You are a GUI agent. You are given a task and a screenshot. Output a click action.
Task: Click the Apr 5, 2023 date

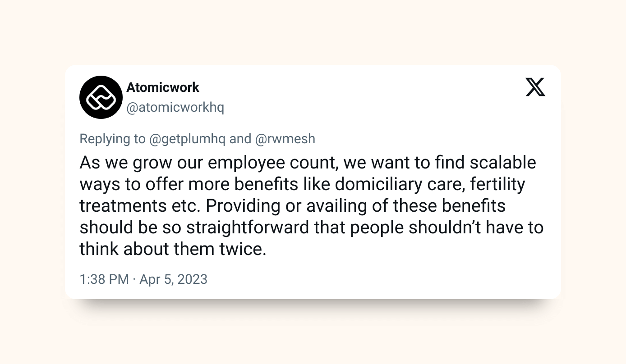[x=174, y=279]
